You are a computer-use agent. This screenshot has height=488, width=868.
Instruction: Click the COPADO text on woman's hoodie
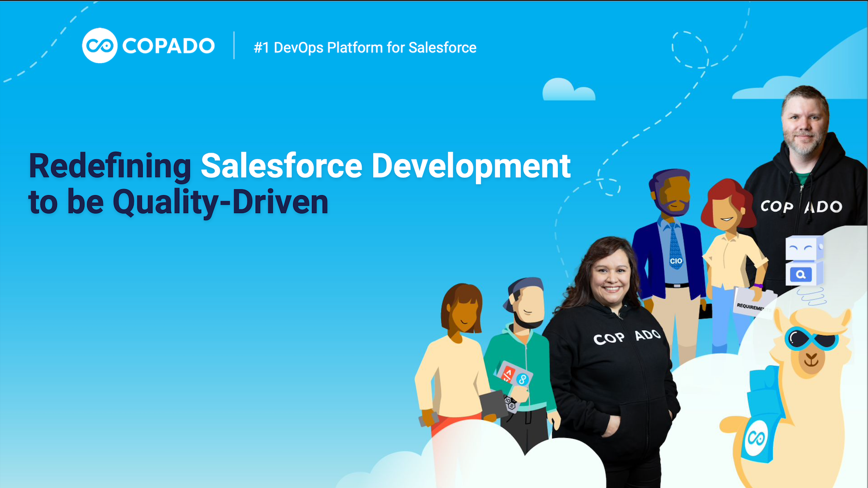pyautogui.click(x=626, y=337)
